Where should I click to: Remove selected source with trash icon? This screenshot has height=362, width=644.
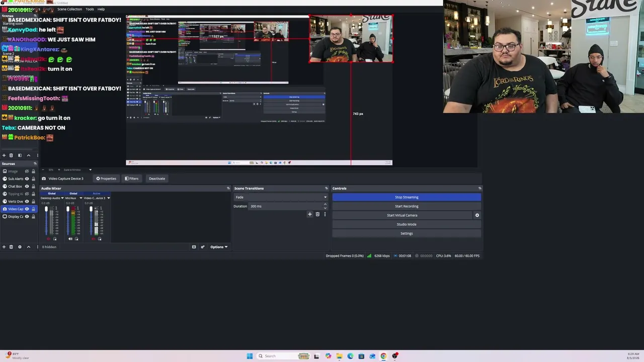[x=11, y=247]
